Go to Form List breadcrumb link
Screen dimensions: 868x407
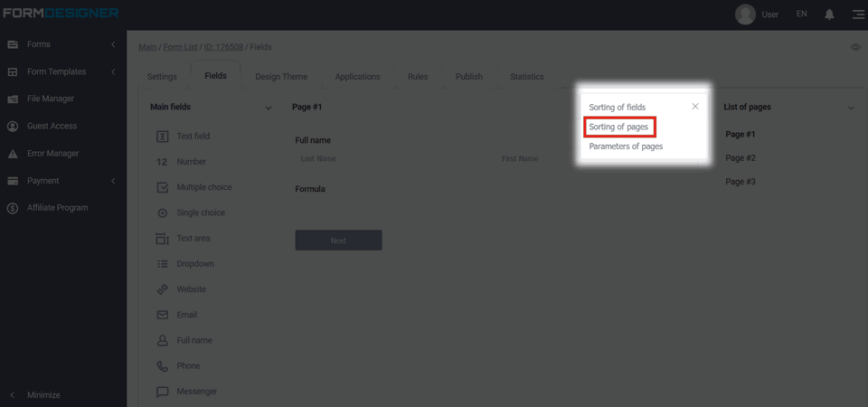click(x=181, y=47)
